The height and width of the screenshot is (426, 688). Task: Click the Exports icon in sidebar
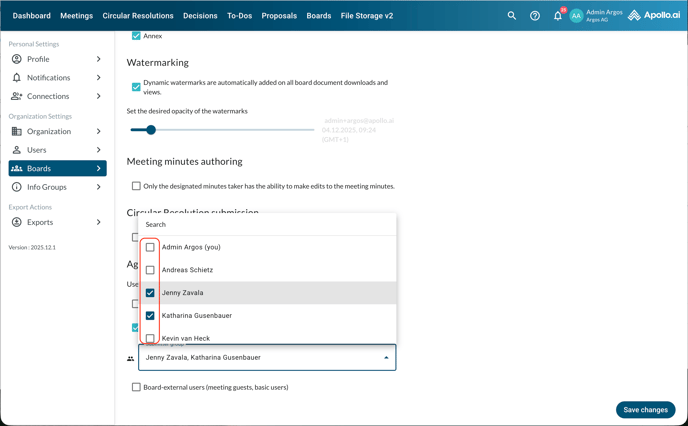pyautogui.click(x=16, y=222)
